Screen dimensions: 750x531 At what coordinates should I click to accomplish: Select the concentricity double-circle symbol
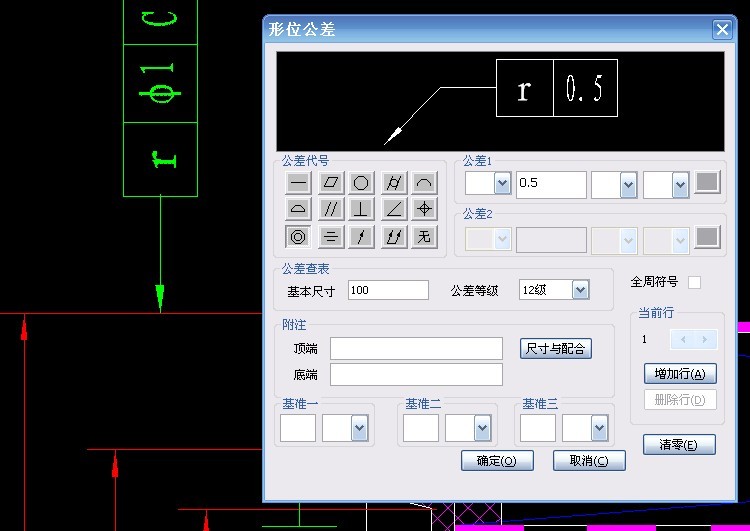tap(297, 236)
